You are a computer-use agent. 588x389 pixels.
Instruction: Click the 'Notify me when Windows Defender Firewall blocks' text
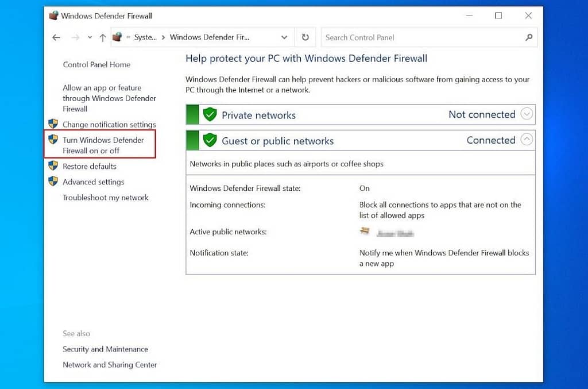pyautogui.click(x=444, y=258)
